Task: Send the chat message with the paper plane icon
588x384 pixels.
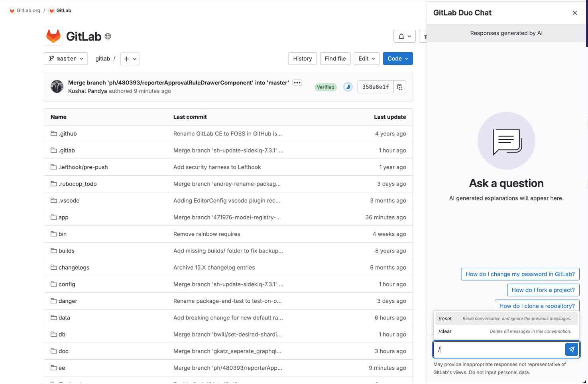Action: tap(571, 349)
